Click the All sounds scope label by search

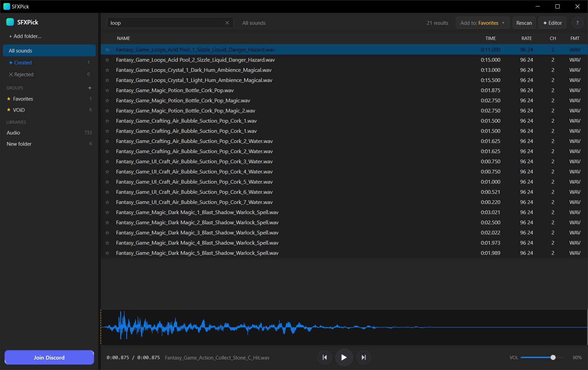coord(254,23)
